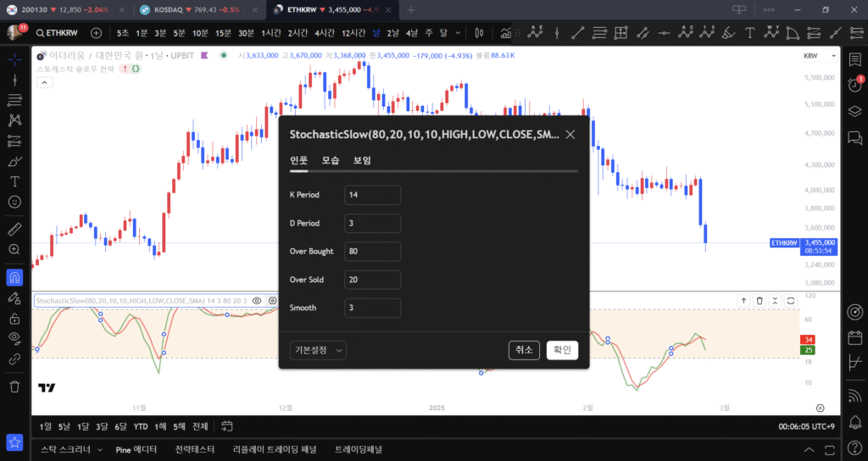Click the K Period input field
The image size is (868, 461).
tap(373, 195)
